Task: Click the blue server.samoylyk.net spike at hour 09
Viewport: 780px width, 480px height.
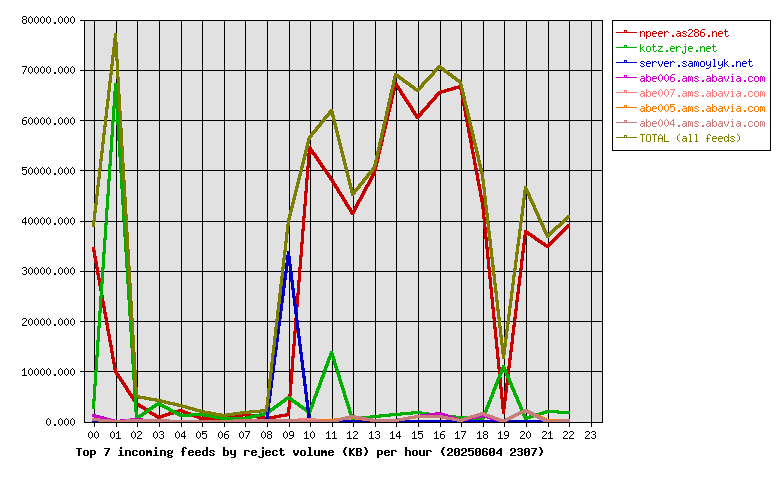Action: [289, 254]
